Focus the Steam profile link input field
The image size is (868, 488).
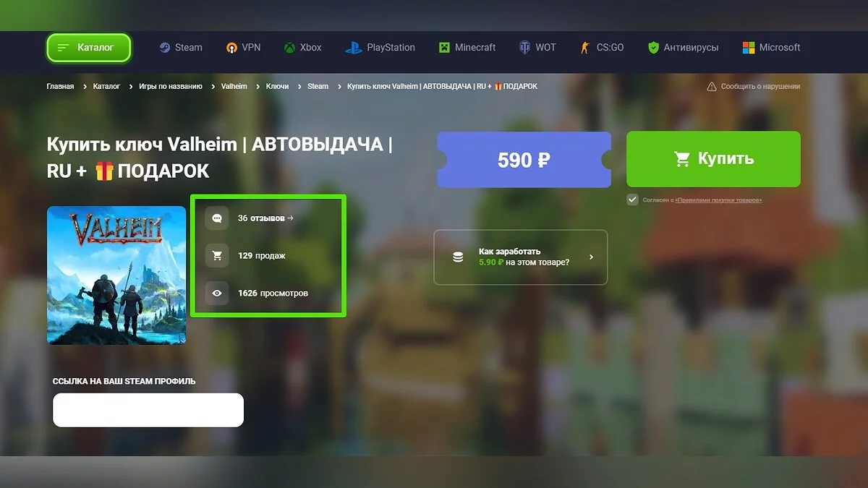(148, 410)
